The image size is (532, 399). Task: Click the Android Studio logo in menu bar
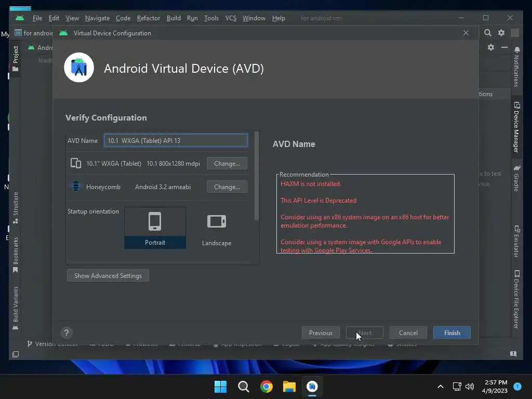tap(20, 18)
